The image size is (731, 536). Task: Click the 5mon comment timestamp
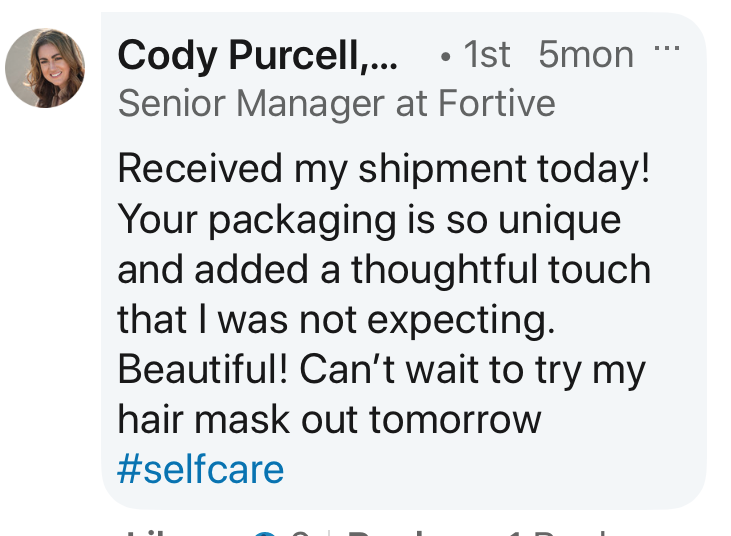pos(585,55)
